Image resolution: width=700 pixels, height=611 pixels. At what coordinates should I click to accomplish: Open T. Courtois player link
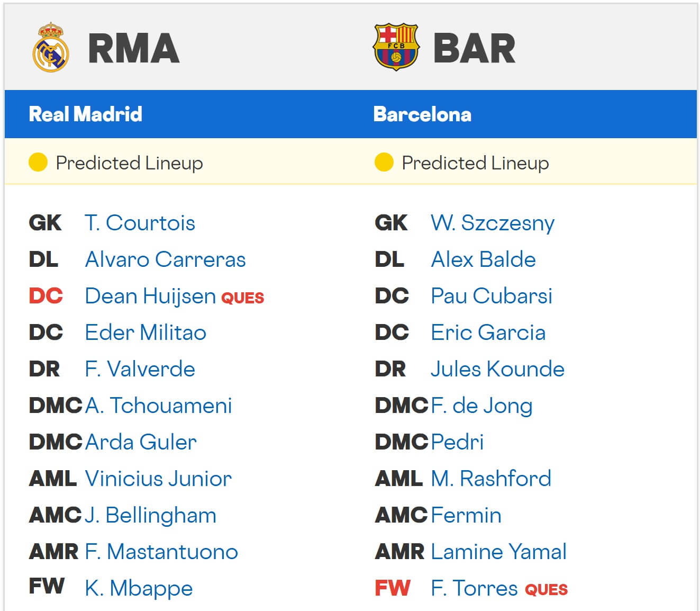tap(140, 223)
